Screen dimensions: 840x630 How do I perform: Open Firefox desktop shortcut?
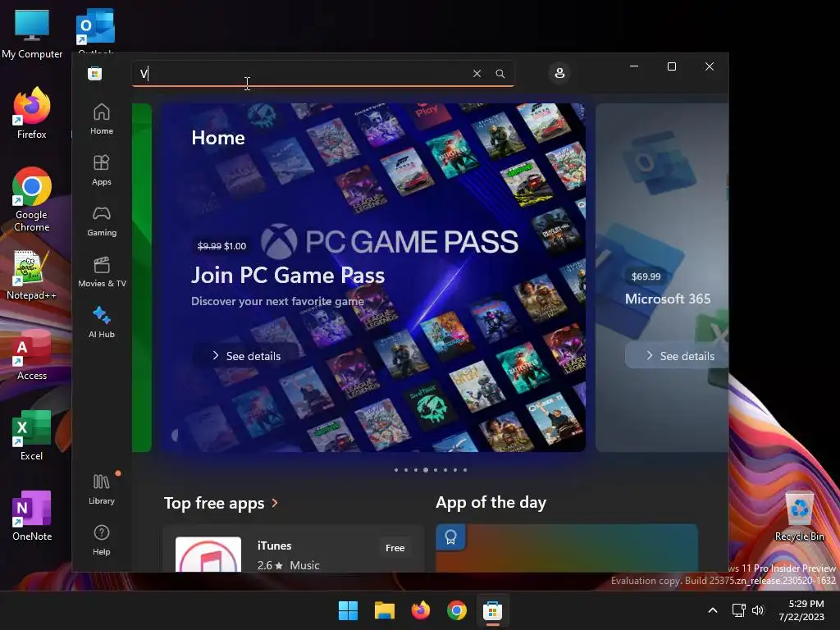click(32, 114)
